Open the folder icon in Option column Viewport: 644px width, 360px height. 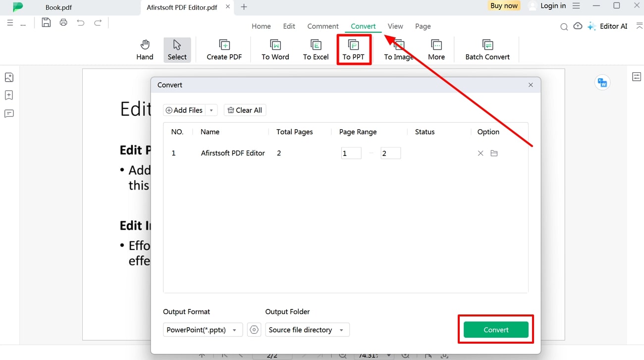(x=494, y=153)
